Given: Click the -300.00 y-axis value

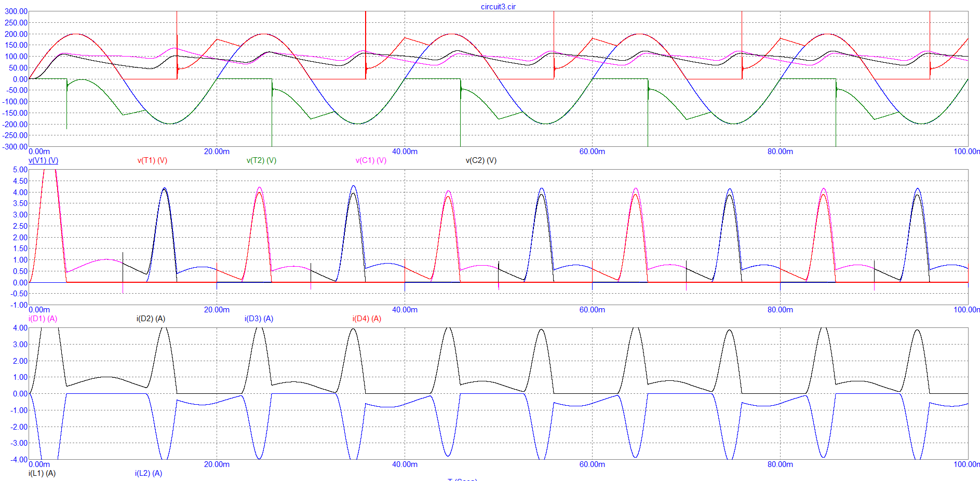Looking at the screenshot, I should click(x=15, y=147).
